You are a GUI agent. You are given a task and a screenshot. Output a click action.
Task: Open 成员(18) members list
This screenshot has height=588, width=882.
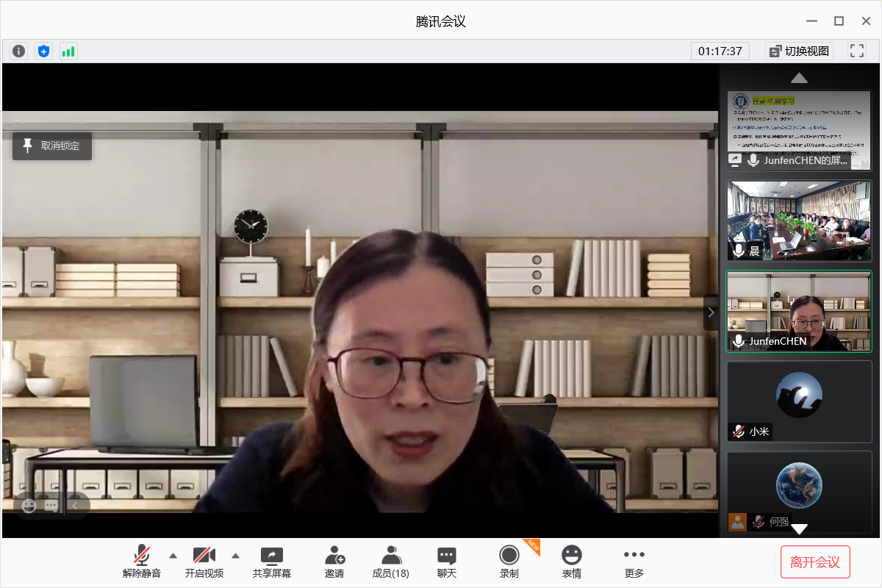tap(391, 562)
